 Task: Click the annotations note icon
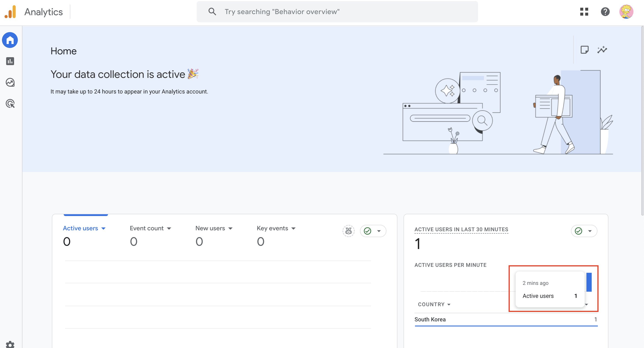point(584,50)
